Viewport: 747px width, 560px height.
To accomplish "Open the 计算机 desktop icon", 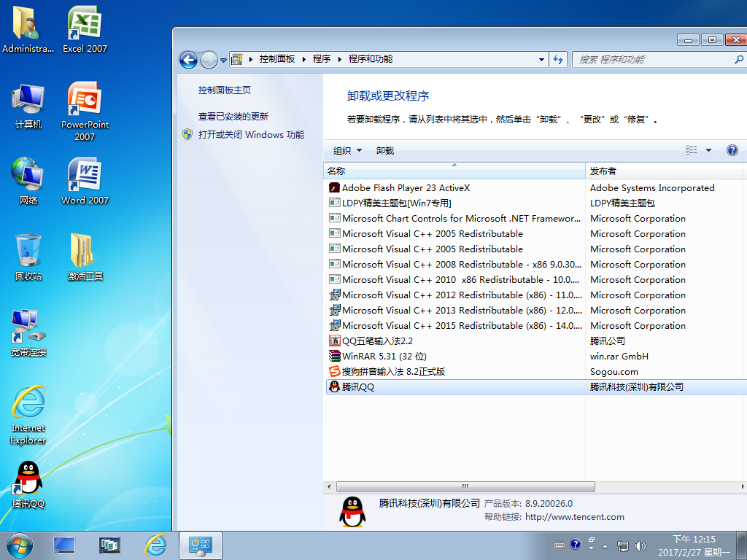I will pos(28,106).
